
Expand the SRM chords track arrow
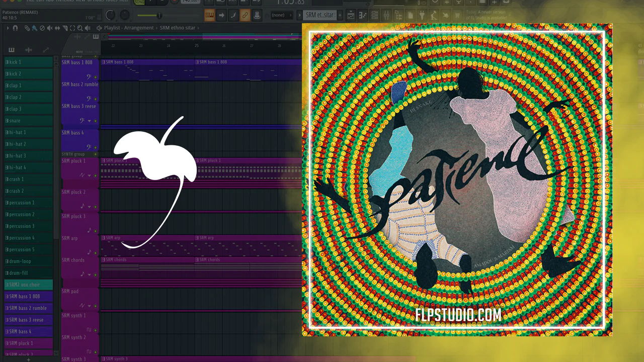pos(90,275)
